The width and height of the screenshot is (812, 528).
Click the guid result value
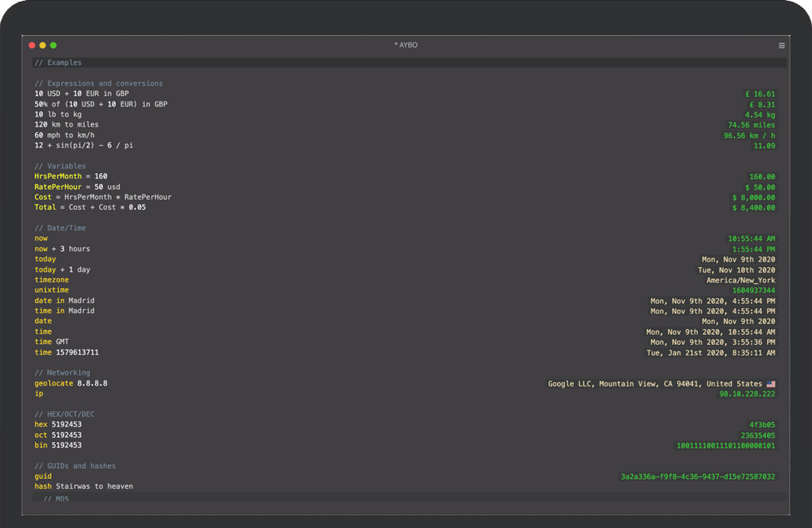click(x=698, y=476)
